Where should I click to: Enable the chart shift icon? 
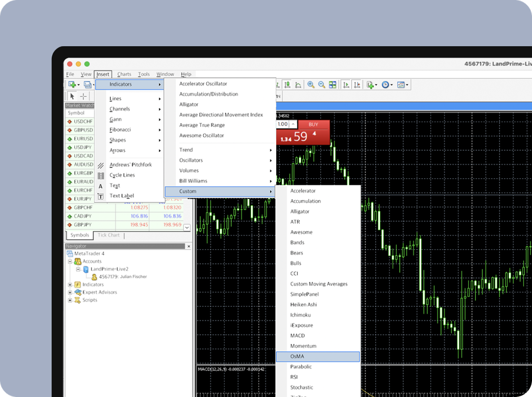click(357, 84)
